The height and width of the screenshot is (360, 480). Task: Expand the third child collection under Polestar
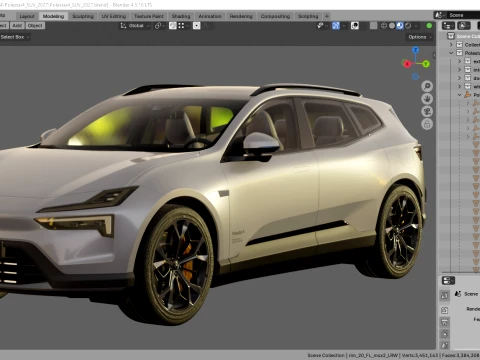coord(460,78)
